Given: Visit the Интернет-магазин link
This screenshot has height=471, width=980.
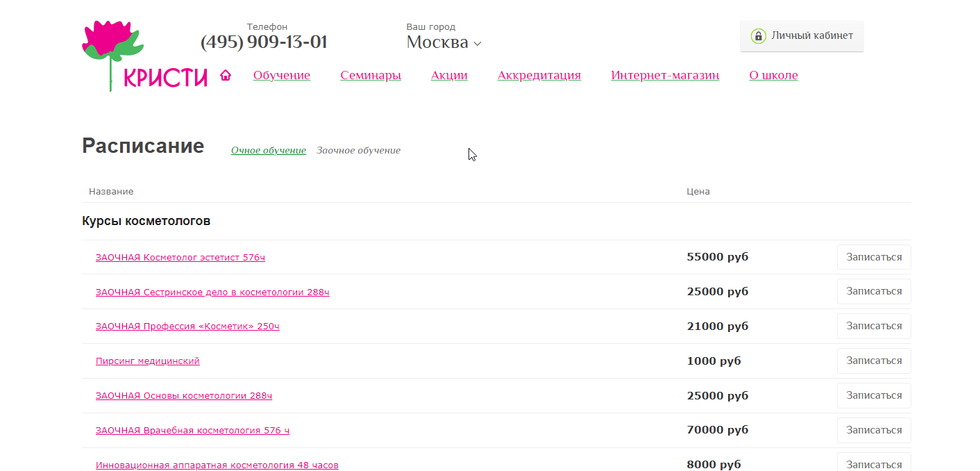Looking at the screenshot, I should click(x=665, y=76).
